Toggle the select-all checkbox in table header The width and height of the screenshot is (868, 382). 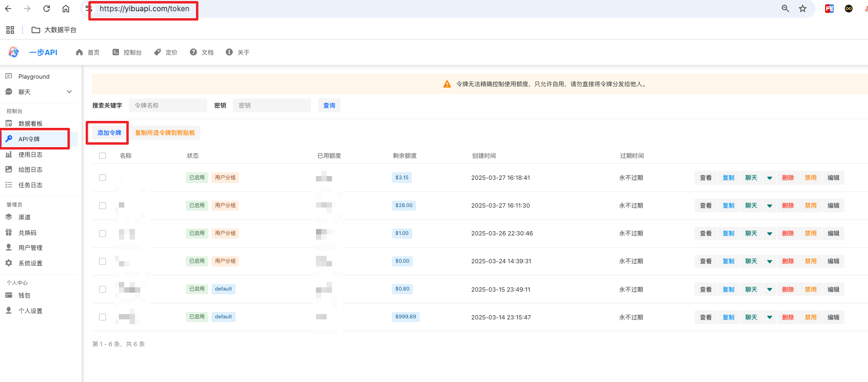point(102,156)
